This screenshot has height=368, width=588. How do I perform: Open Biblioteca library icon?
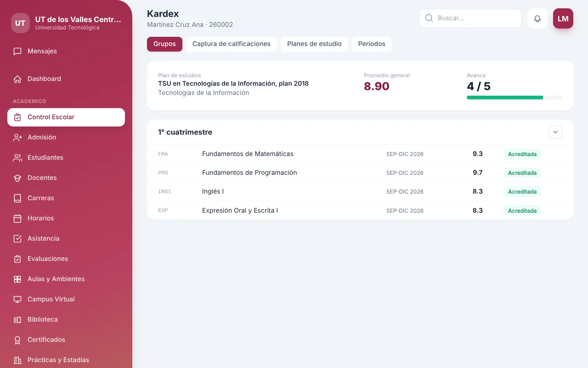pos(17,319)
